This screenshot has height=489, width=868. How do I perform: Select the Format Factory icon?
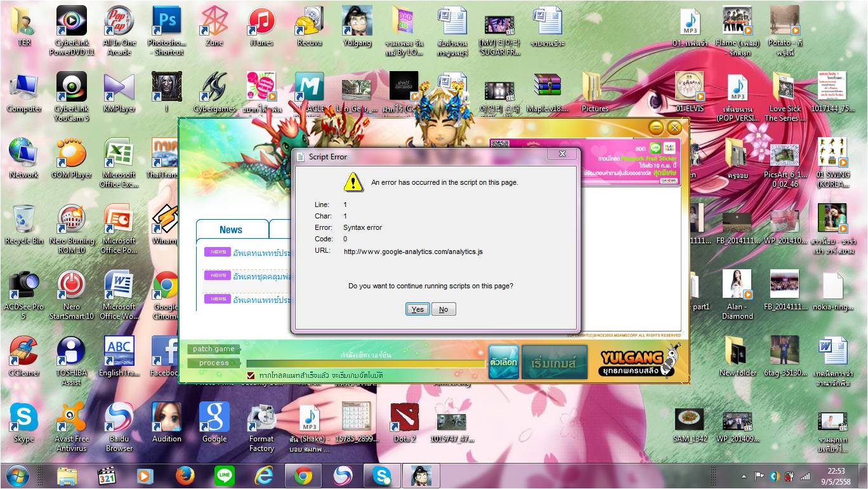pyautogui.click(x=261, y=427)
